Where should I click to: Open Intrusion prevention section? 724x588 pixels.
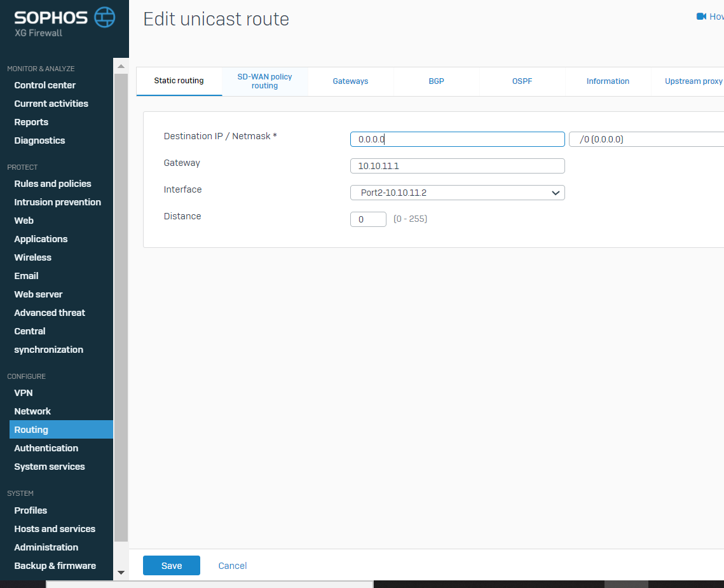click(57, 202)
